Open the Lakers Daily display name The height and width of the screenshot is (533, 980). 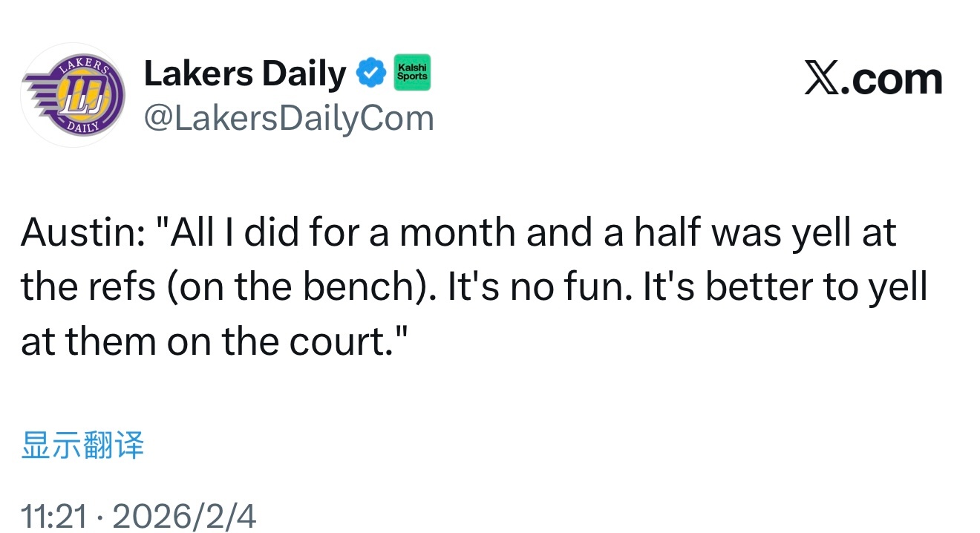pos(244,73)
